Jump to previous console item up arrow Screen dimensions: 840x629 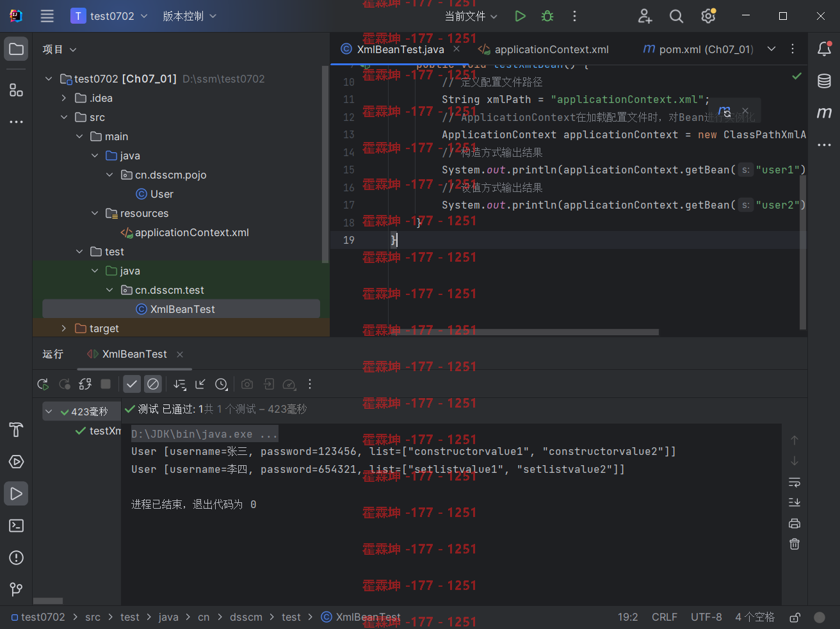click(795, 440)
